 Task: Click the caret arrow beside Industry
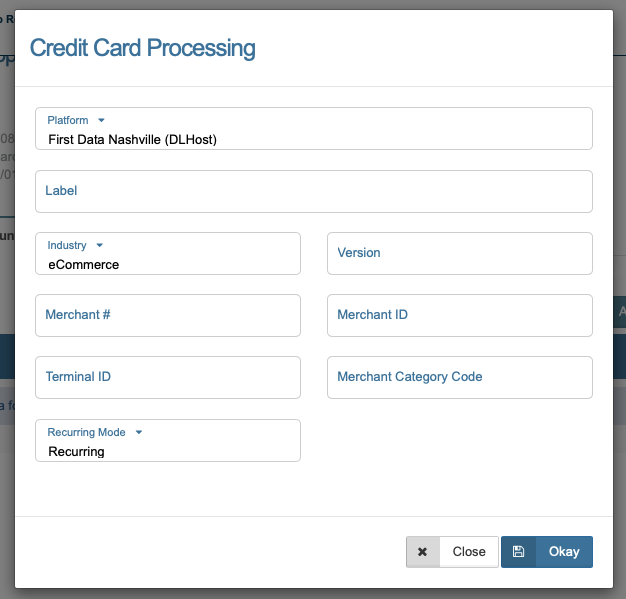pyautogui.click(x=99, y=246)
